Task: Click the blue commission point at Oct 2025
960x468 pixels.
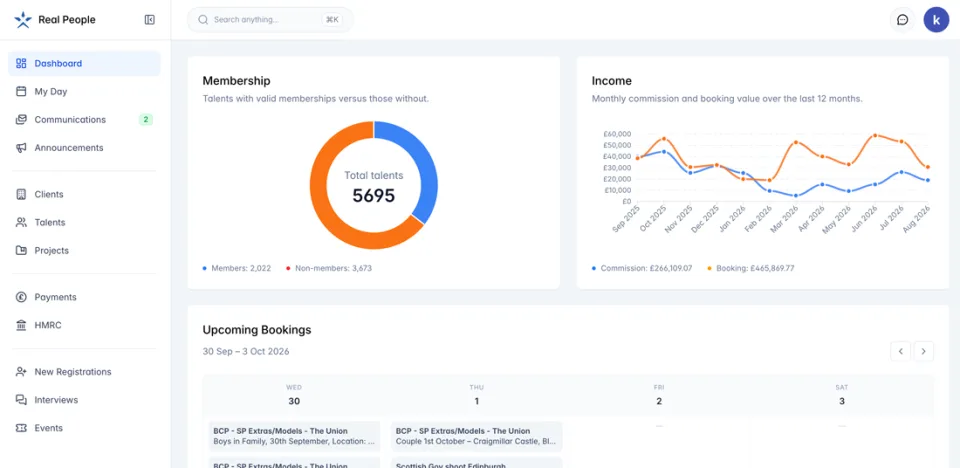Action: (x=664, y=151)
